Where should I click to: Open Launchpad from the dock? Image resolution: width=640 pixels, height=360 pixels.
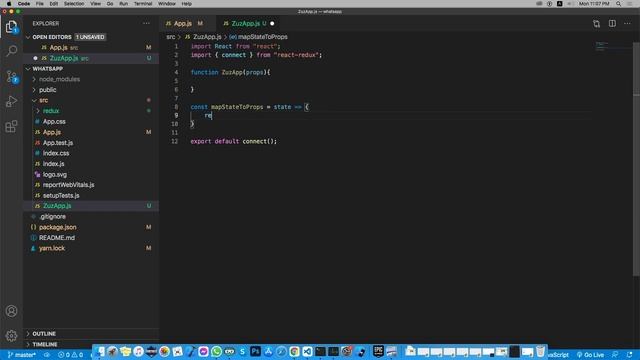coord(112,351)
